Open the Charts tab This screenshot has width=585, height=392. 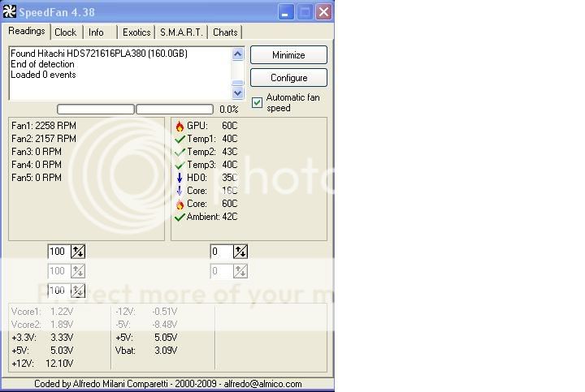225,32
